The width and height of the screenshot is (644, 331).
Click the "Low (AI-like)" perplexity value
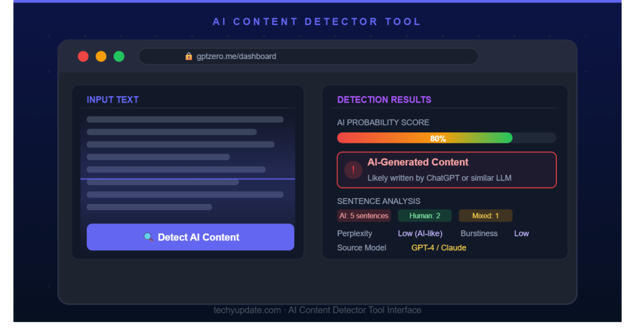tap(420, 233)
